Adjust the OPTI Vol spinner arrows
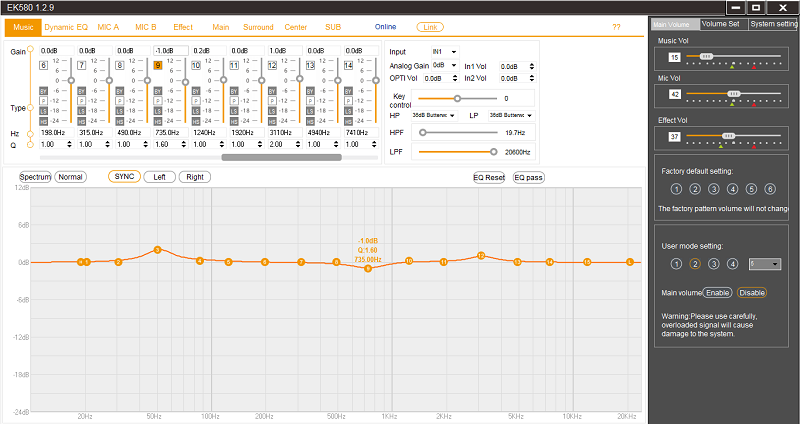800x424 pixels. point(455,79)
